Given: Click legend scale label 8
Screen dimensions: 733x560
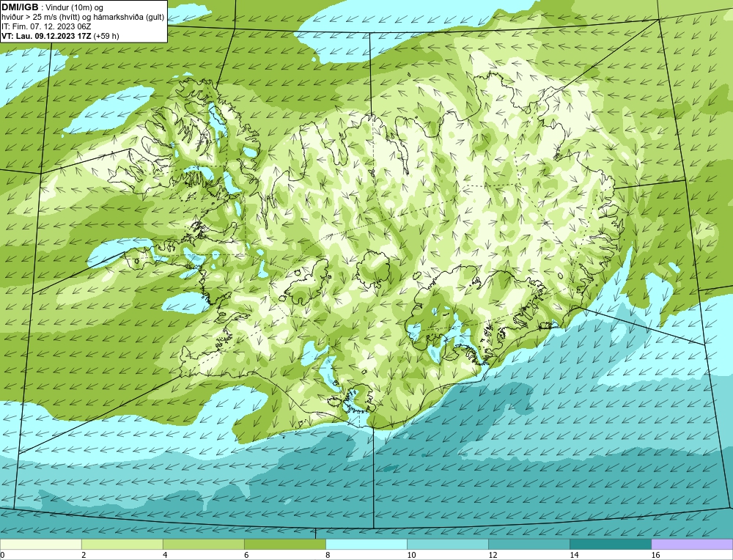Looking at the screenshot, I should tap(328, 555).
